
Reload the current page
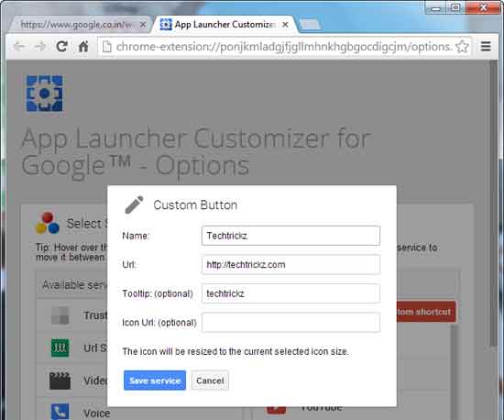click(61, 47)
